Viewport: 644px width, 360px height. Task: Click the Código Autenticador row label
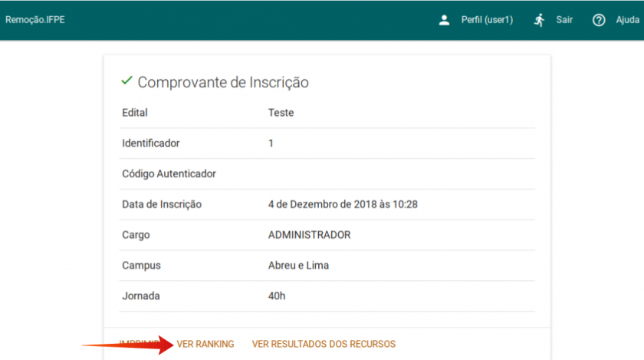coord(169,174)
